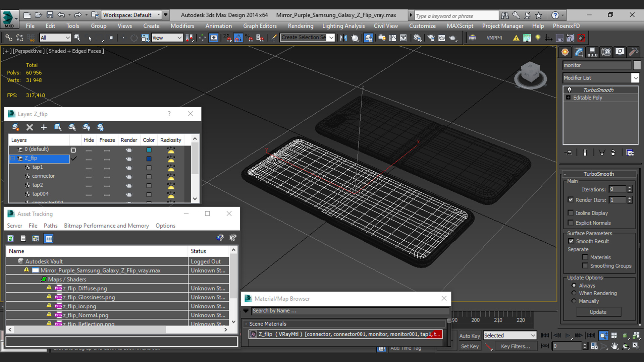644x362 pixels.
Task: Open Paths menu in Asset Tracking
Action: 50,226
